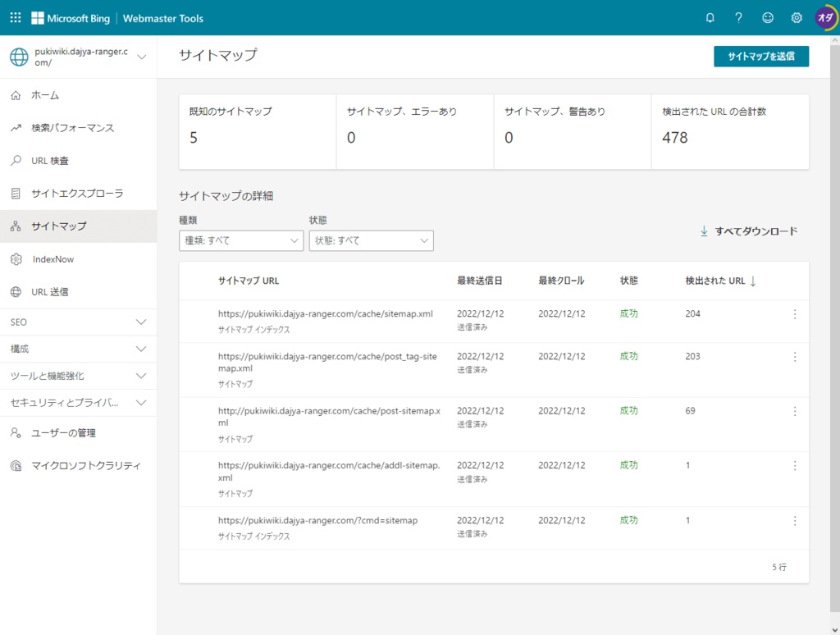Open the 状態 filter dropdown
Image resolution: width=840 pixels, height=635 pixels.
tap(369, 240)
